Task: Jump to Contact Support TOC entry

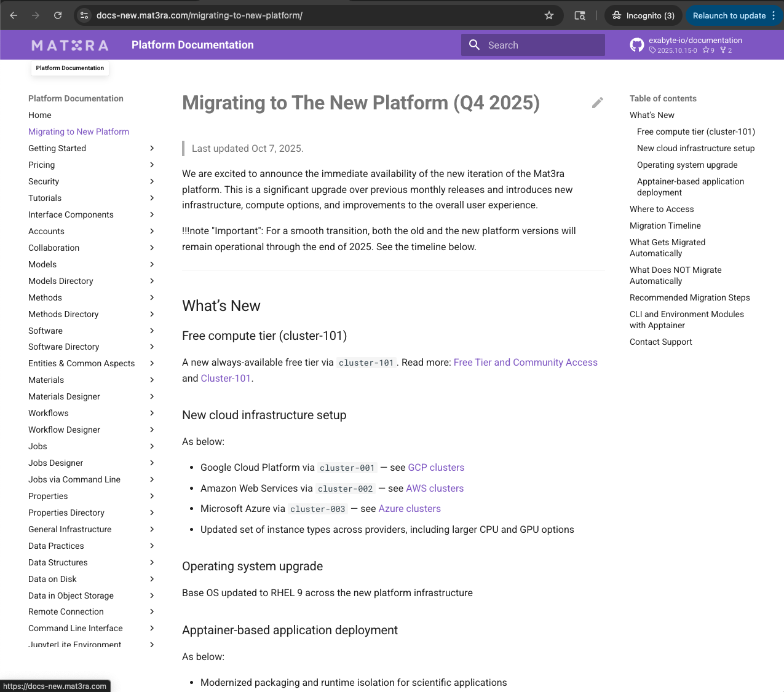Action: click(x=661, y=342)
